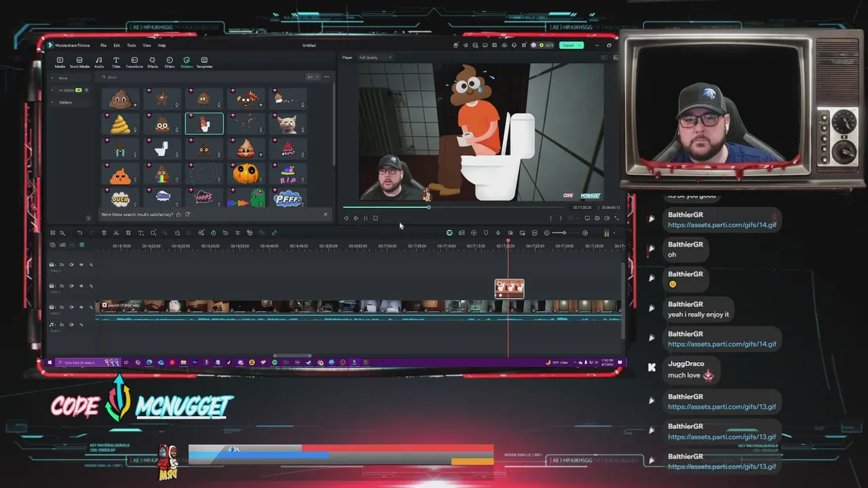Open the Effects tab
The width and height of the screenshot is (868, 488).
point(153,62)
